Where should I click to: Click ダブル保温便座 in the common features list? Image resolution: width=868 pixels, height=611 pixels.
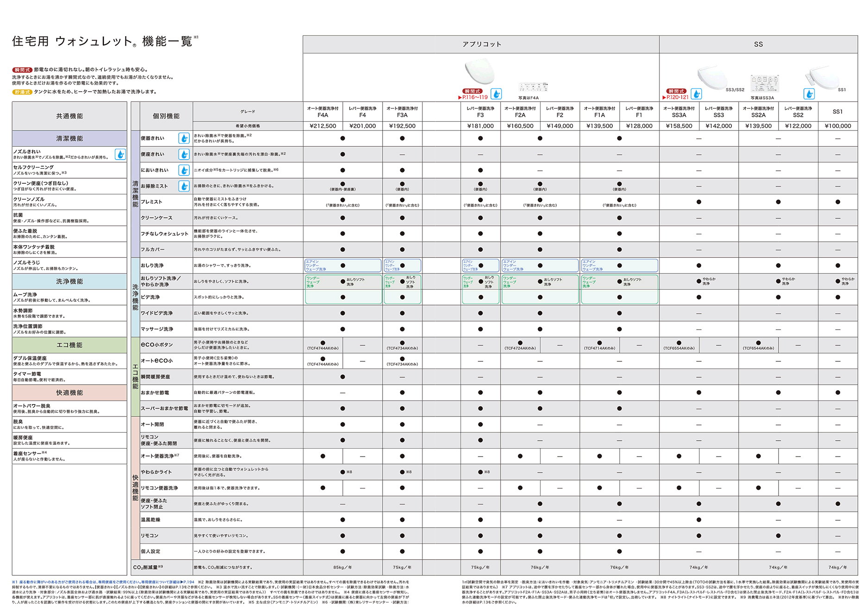tap(30, 358)
